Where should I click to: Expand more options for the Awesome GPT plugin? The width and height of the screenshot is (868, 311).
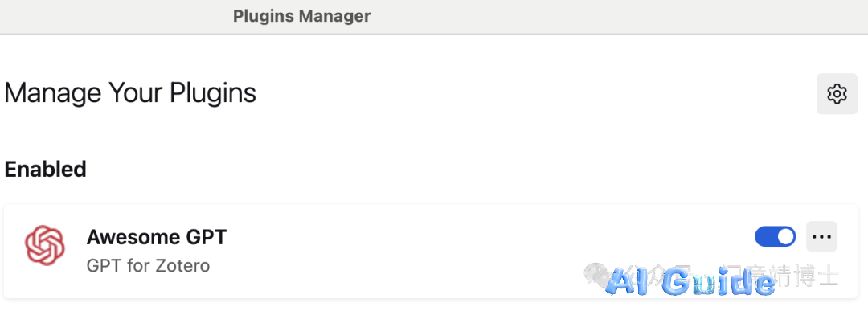821,237
